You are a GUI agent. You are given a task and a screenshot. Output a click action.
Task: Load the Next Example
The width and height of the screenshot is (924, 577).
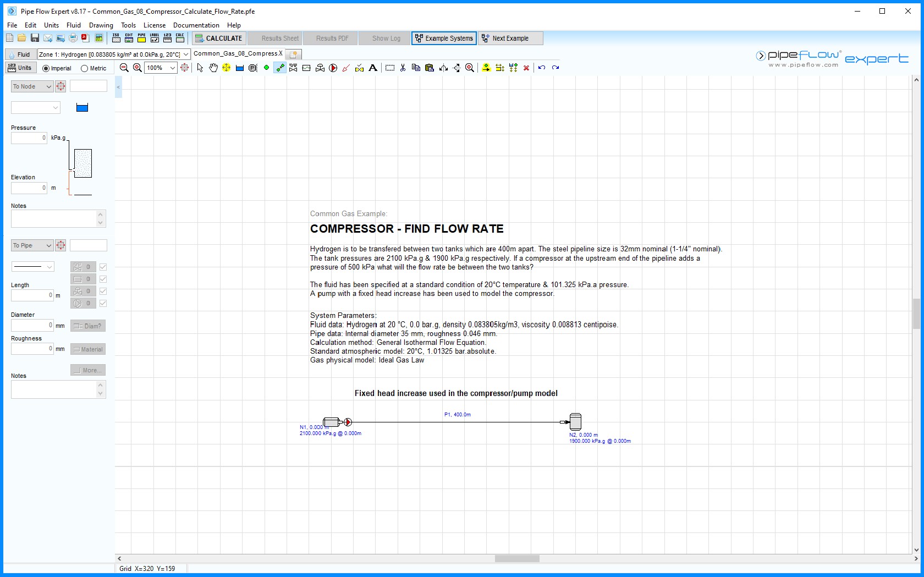coord(511,38)
